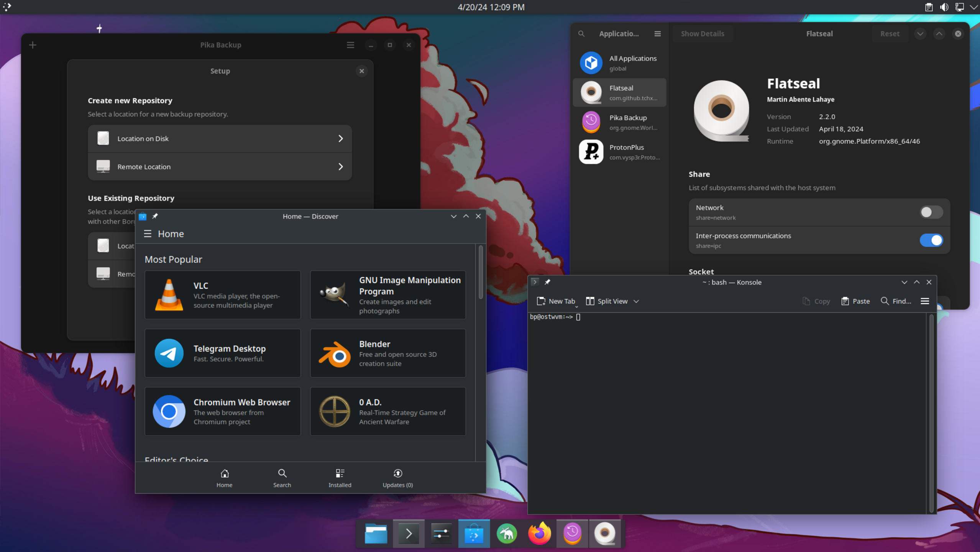Viewport: 980px width, 552px height.
Task: Launch the file manager dock icon
Action: pyautogui.click(x=376, y=534)
